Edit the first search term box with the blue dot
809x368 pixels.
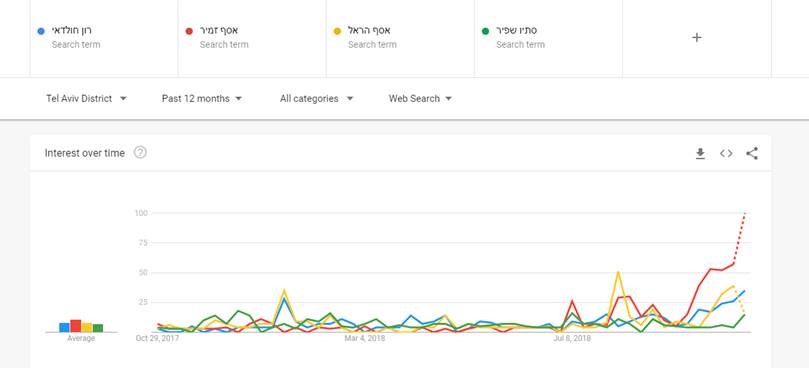coord(104,38)
